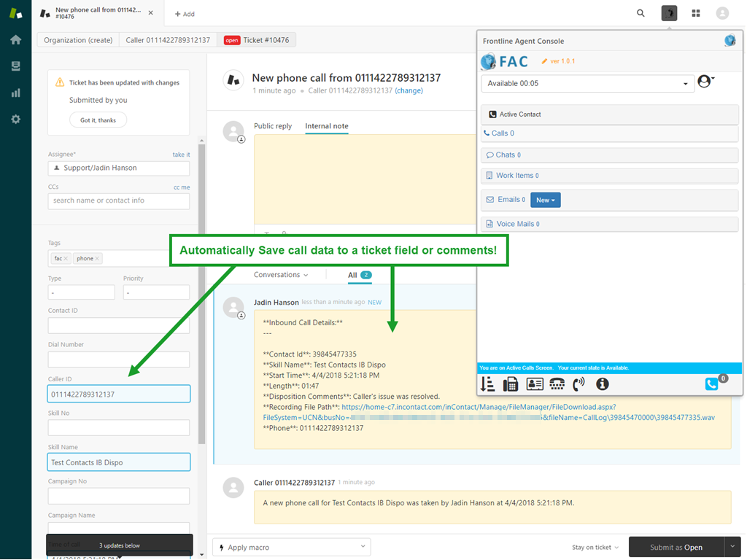Click the Admin gear in the left sidebar

[16, 119]
